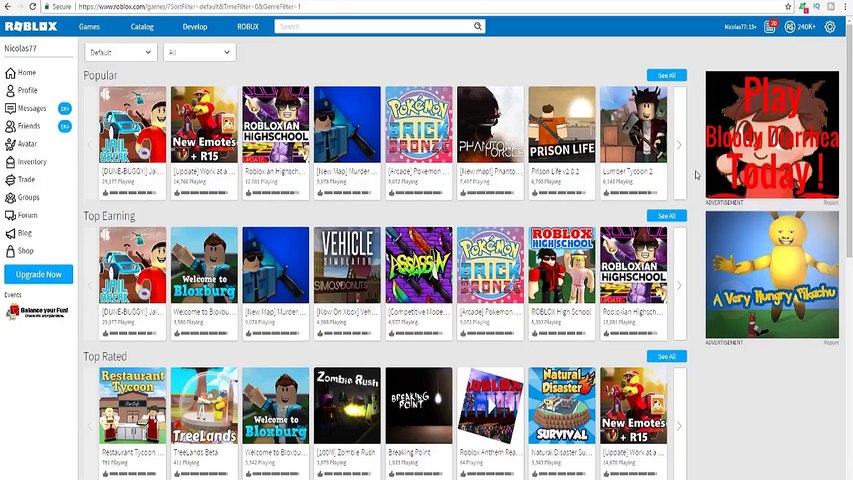Click the Nicolas77 name in sidebar
Viewport: 853px width, 480px height.
[x=21, y=48]
